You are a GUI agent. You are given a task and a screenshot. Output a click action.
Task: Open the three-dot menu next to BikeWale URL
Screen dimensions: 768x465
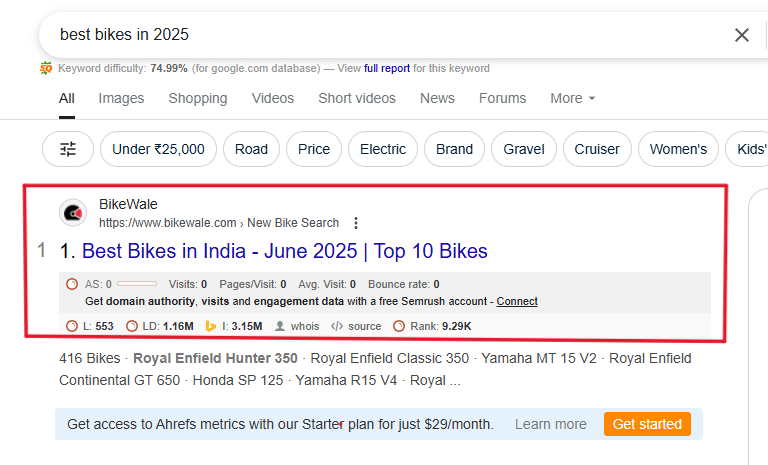(356, 223)
